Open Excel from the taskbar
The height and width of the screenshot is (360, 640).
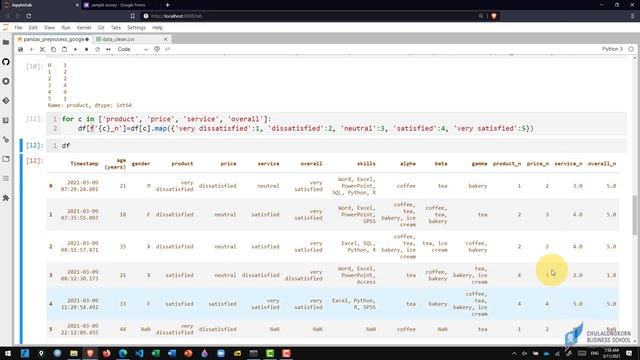click(156, 353)
